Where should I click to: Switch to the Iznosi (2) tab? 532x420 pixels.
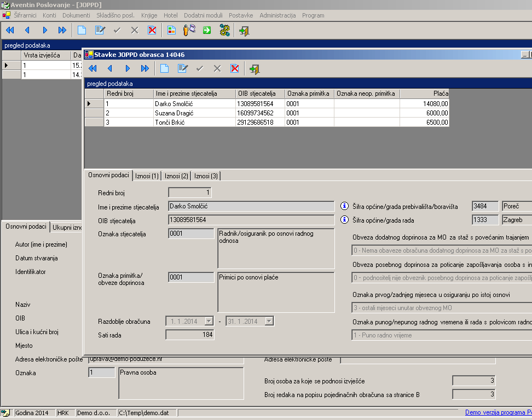pyautogui.click(x=177, y=176)
